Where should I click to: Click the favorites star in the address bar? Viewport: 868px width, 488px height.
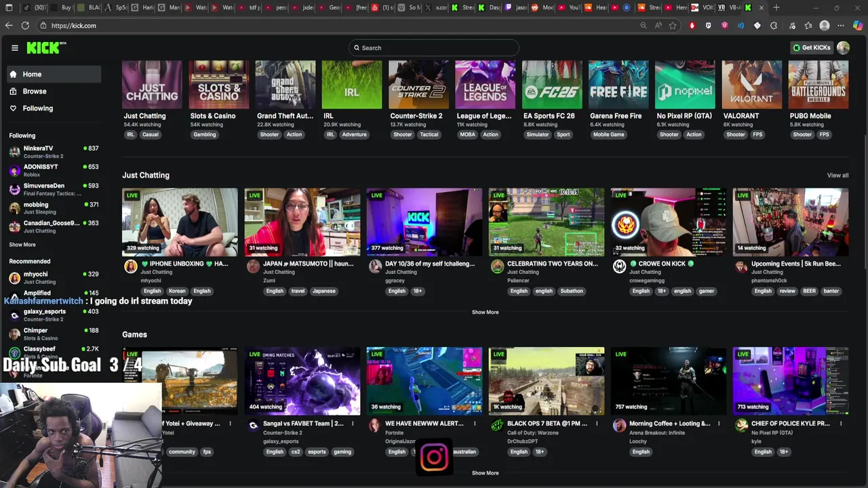pyautogui.click(x=673, y=26)
